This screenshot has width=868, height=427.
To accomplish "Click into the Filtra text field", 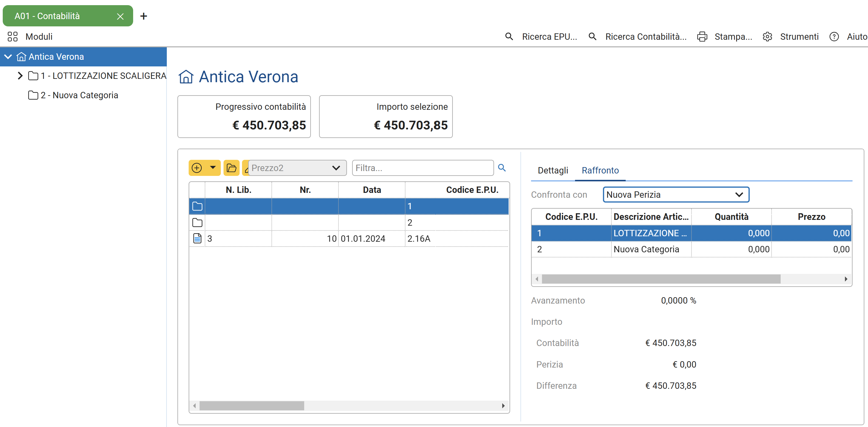I will point(422,168).
